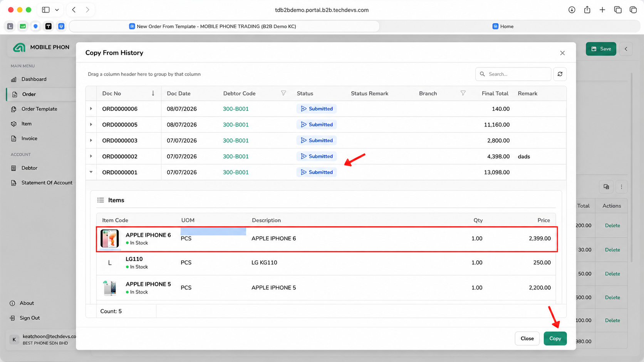Click Final Total column header

coord(495,93)
